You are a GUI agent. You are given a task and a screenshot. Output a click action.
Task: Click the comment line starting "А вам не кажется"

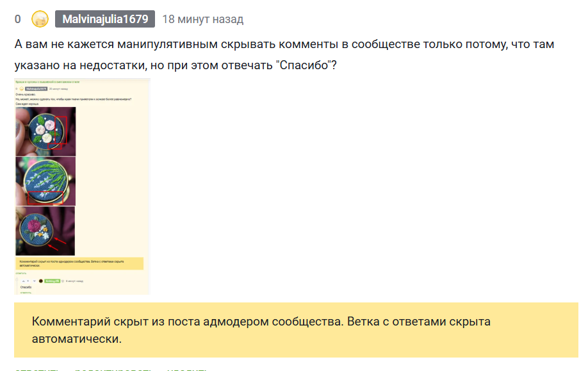[x=284, y=44]
